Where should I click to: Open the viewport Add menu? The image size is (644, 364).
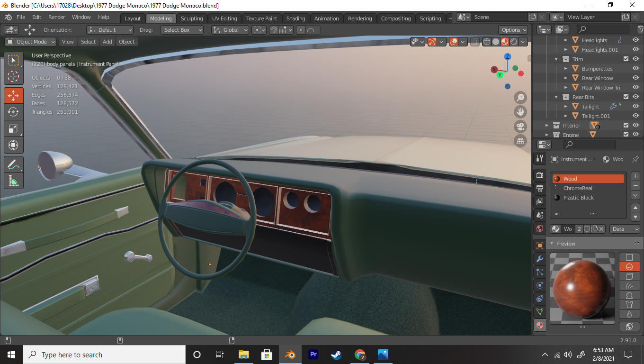107,42
